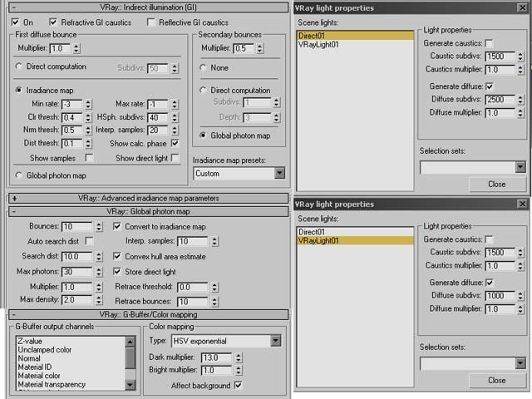Click Close button in lower light properties

pyautogui.click(x=497, y=380)
